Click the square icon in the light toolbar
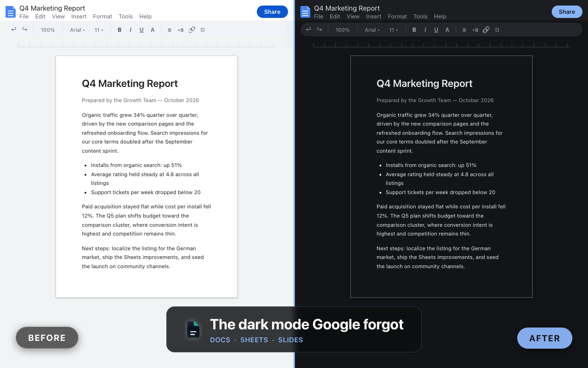The width and height of the screenshot is (588, 368). 203,30
